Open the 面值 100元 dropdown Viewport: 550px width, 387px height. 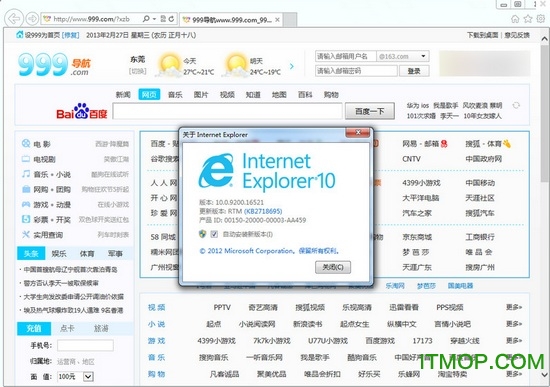point(88,376)
